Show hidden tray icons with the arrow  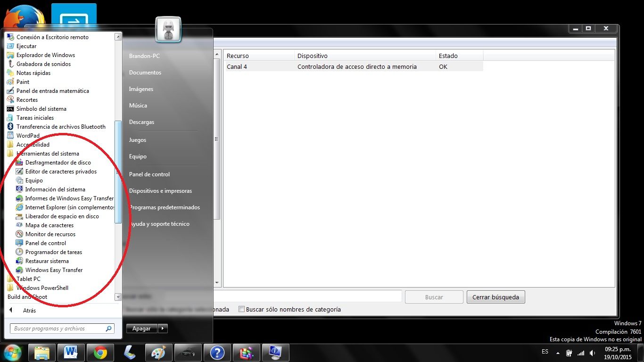(558, 353)
